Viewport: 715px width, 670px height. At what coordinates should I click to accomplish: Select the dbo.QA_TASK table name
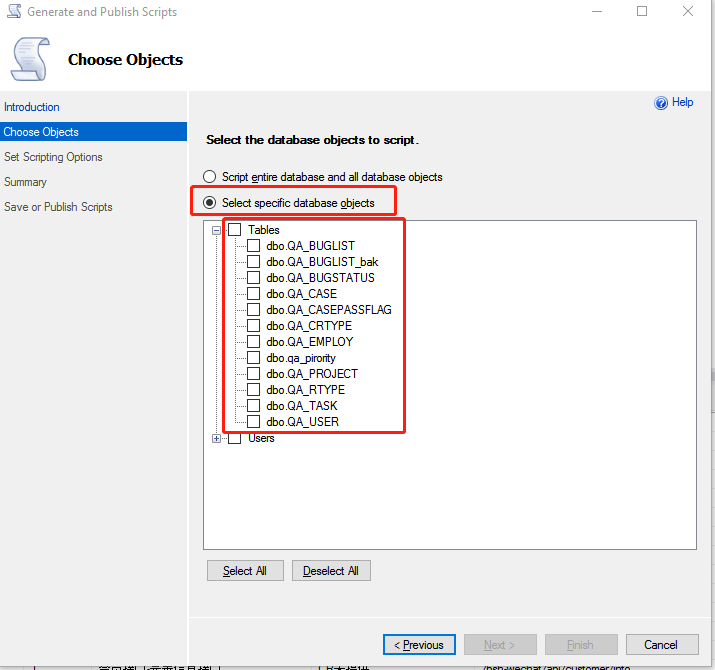click(301, 406)
